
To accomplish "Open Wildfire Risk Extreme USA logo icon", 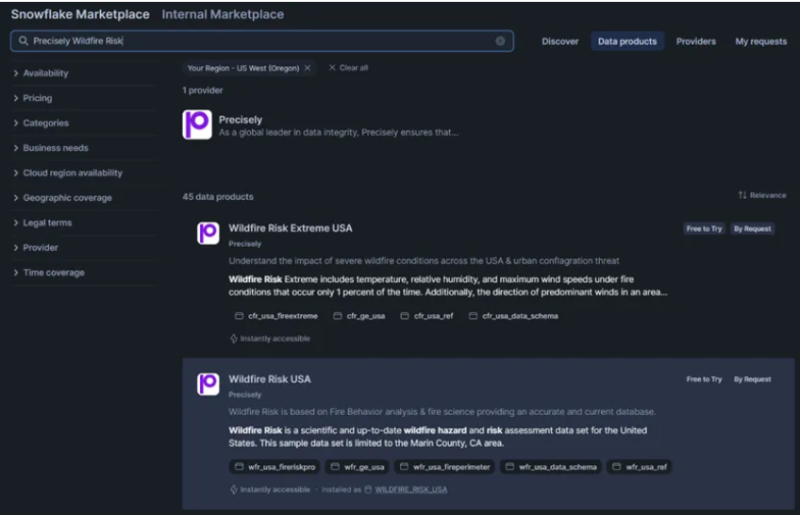I will click(208, 233).
